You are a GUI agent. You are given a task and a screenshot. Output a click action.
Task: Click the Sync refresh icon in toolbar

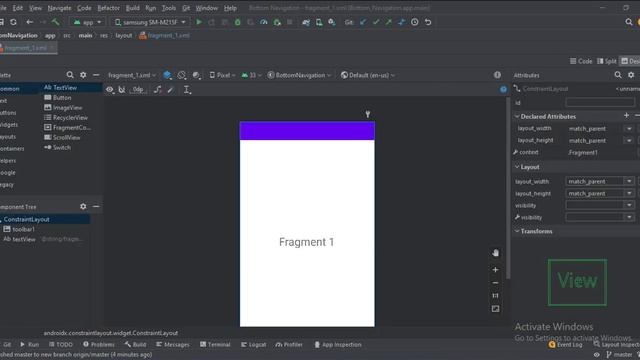(13, 22)
